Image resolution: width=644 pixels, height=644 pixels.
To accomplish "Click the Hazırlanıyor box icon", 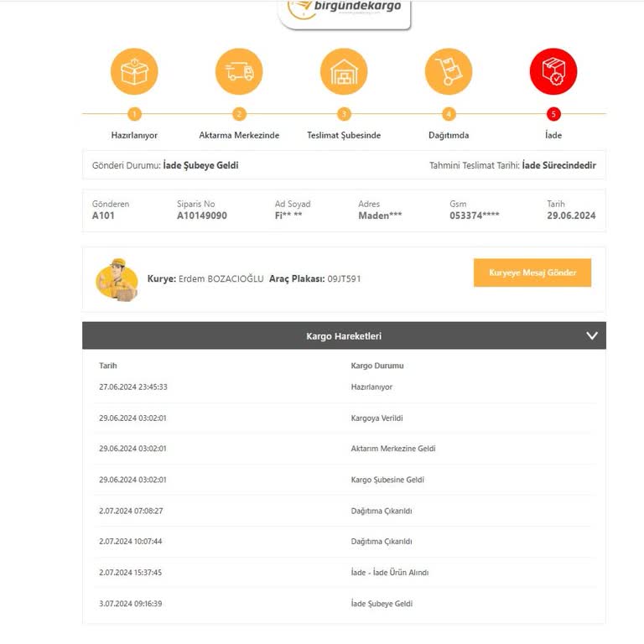I will (134, 72).
